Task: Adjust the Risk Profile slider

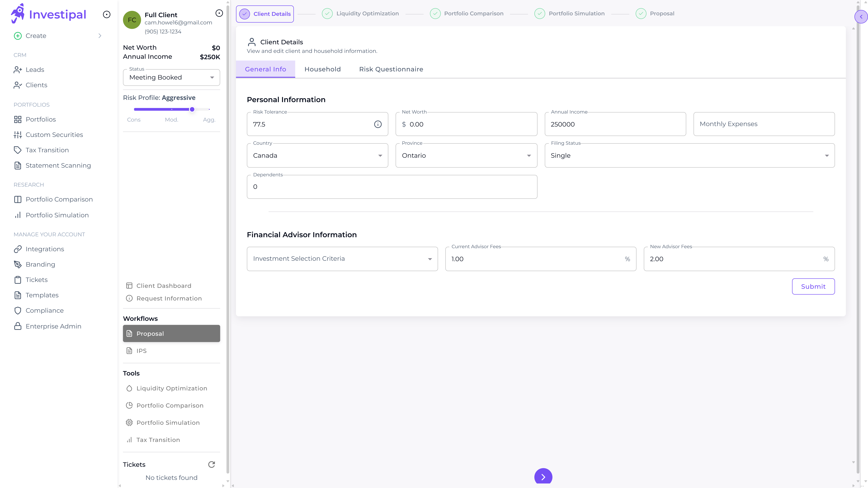Action: (192, 109)
